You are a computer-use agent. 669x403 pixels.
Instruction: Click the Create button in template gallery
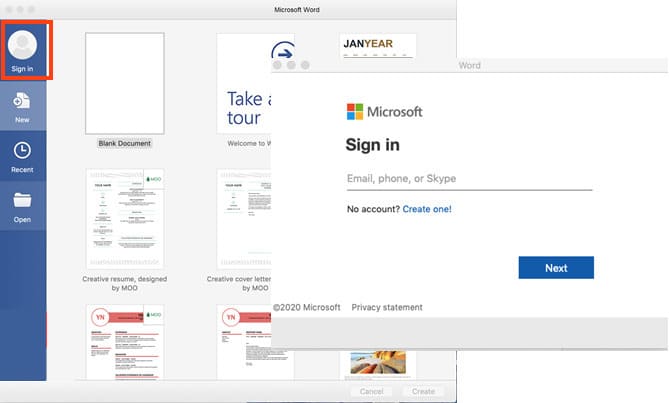(x=423, y=391)
